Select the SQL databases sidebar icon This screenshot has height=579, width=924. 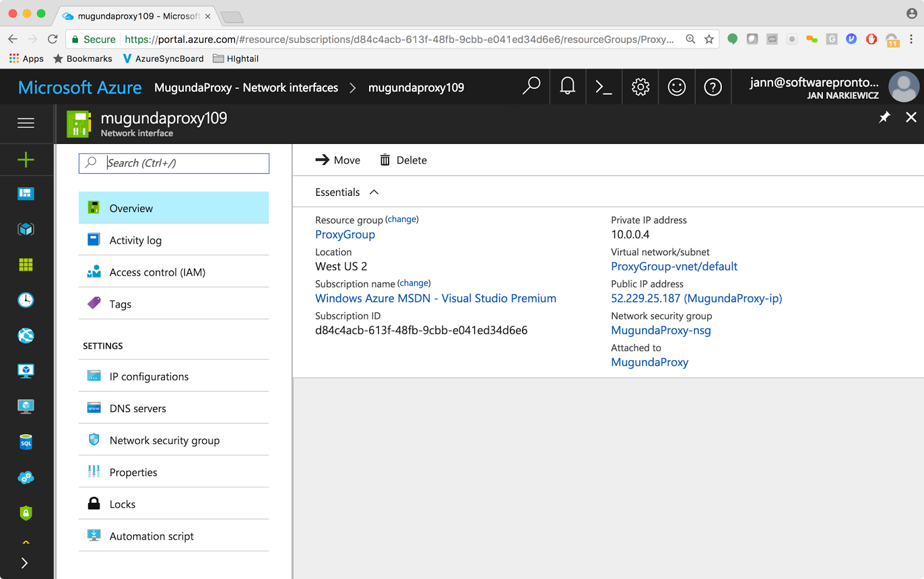pos(25,442)
